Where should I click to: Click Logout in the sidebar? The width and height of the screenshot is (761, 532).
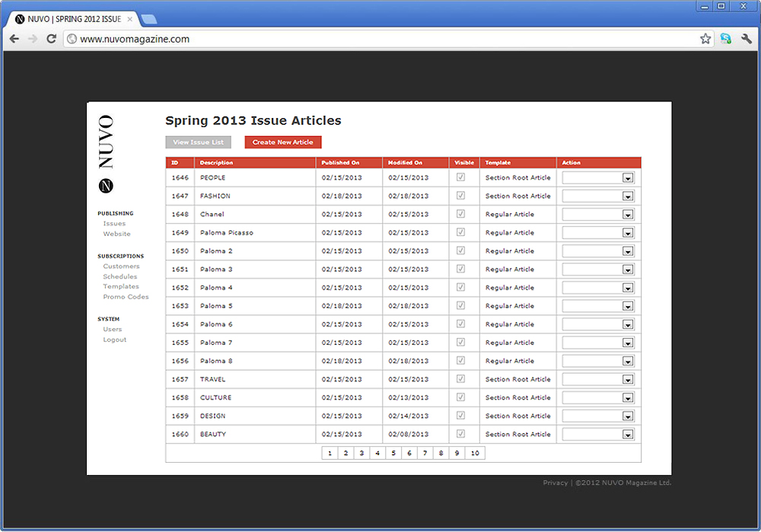(115, 339)
